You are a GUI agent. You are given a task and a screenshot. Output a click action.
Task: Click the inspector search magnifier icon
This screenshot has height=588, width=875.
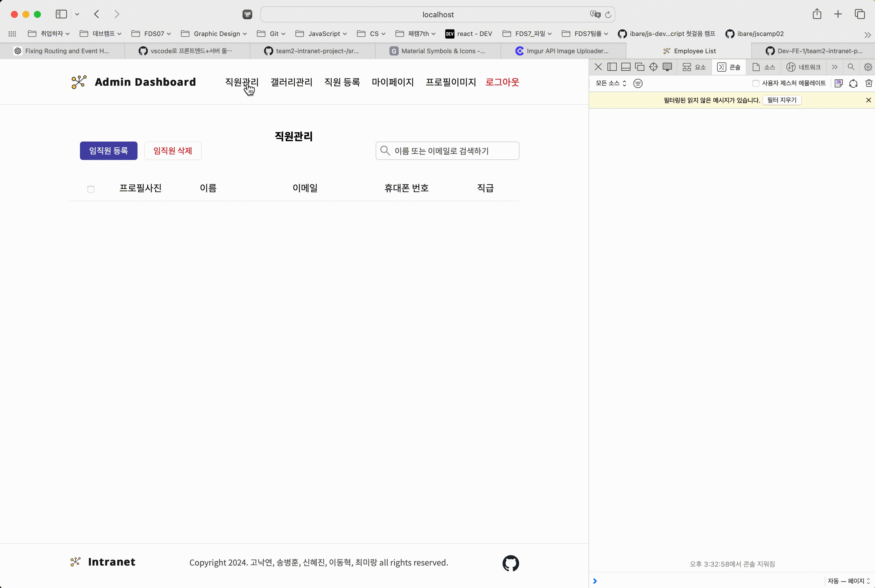pos(851,67)
